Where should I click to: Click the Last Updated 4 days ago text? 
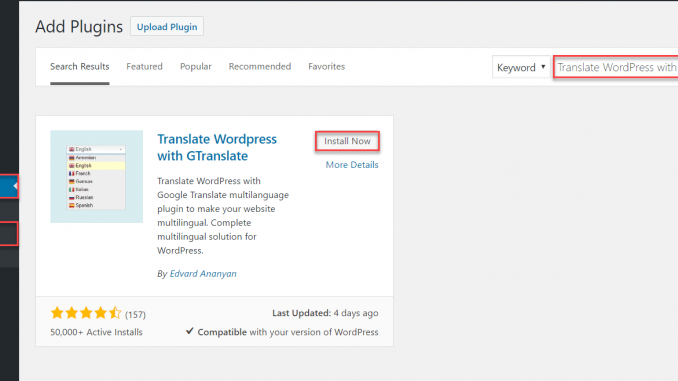(x=325, y=313)
